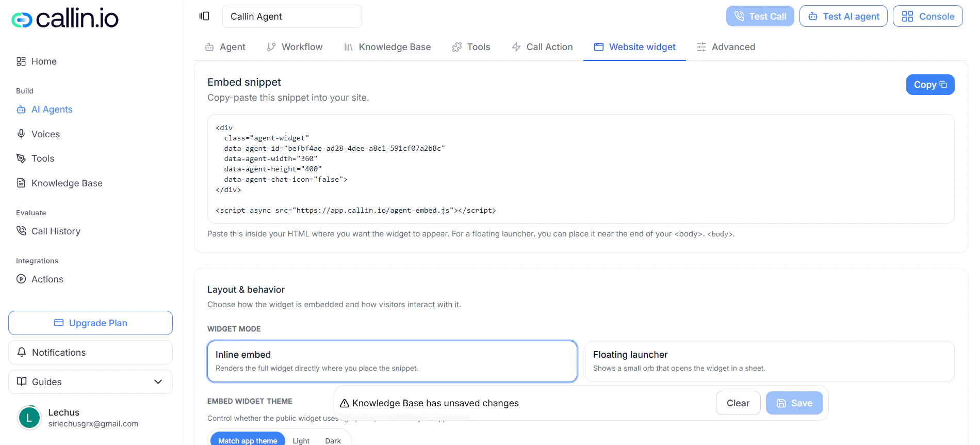Click inside the embed snippet code box
The image size is (980, 445).
(x=581, y=169)
